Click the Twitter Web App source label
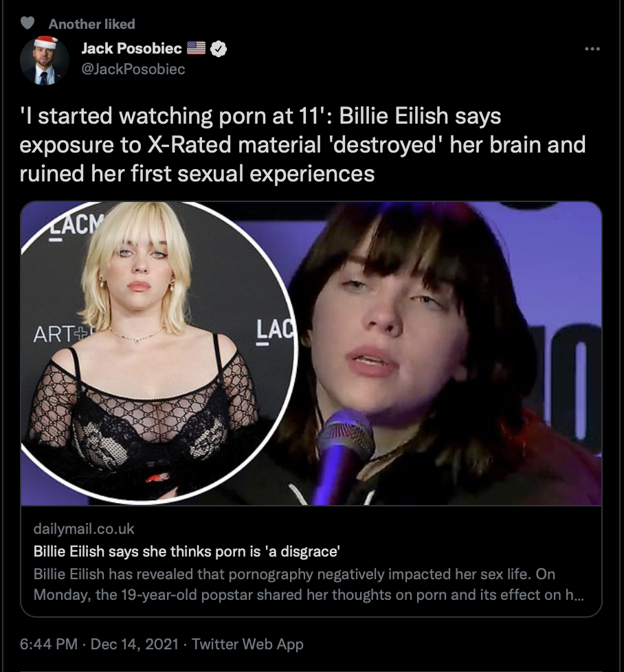 click(x=247, y=644)
